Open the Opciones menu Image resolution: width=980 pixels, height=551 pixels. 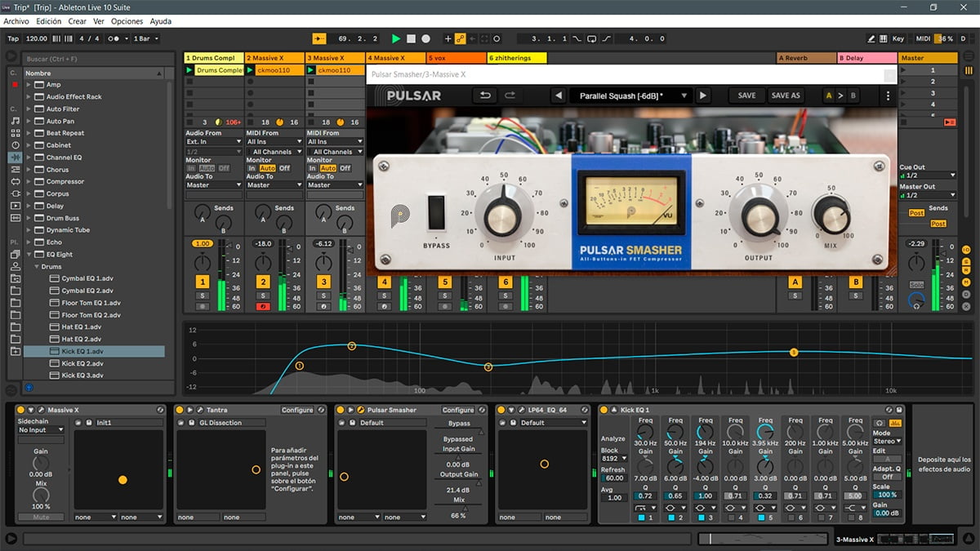coord(127,21)
